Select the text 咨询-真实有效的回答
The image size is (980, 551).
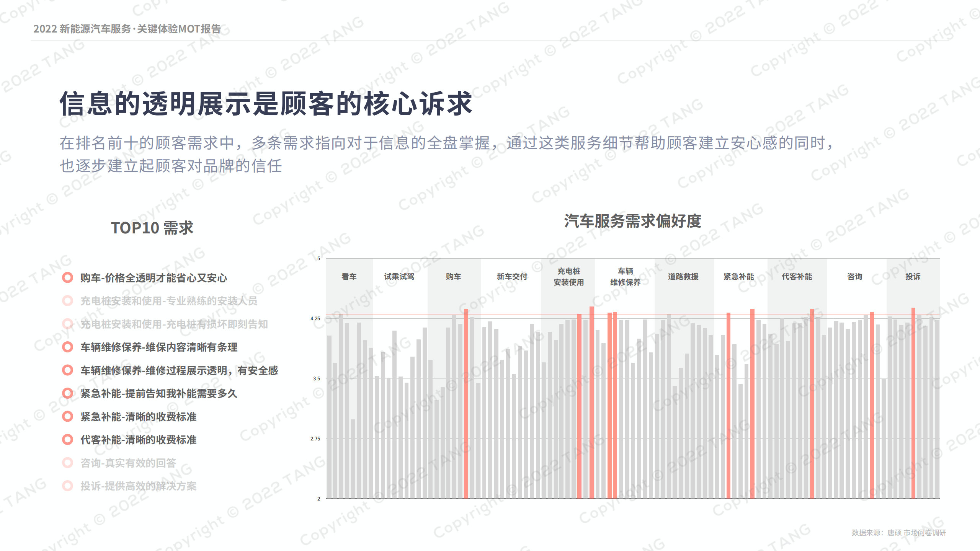pyautogui.click(x=128, y=463)
